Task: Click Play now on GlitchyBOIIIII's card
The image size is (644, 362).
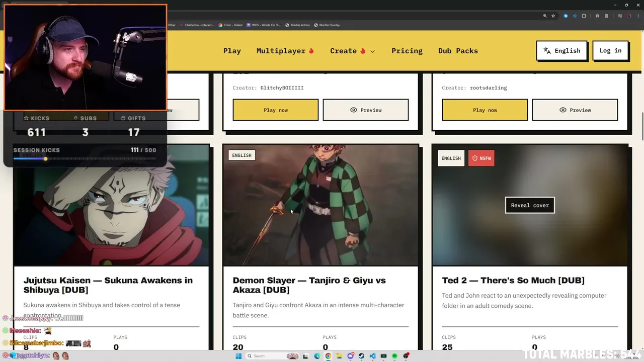Action: (x=275, y=110)
